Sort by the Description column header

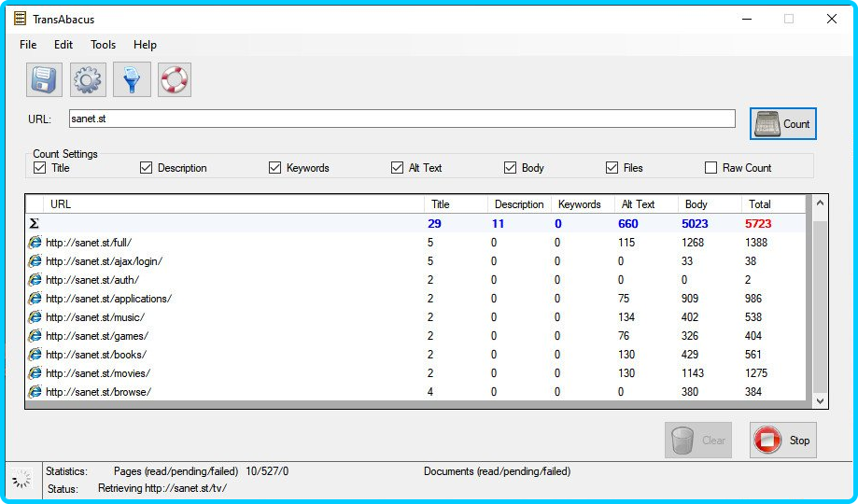519,204
